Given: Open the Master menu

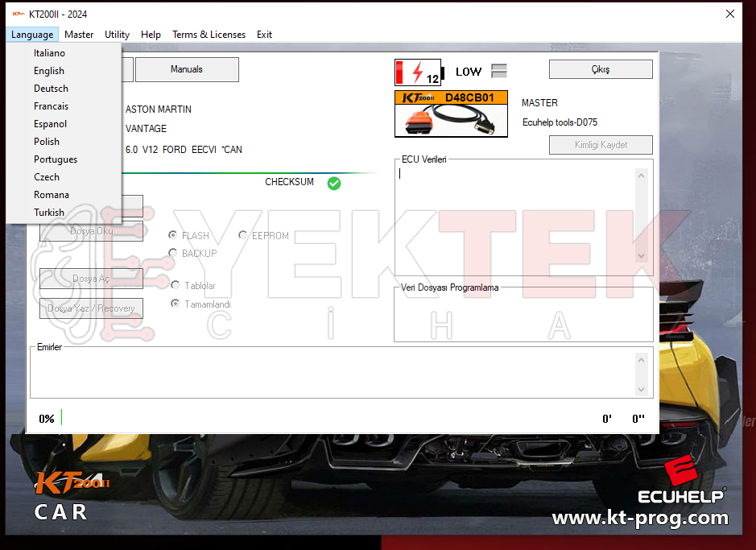Looking at the screenshot, I should pos(78,35).
